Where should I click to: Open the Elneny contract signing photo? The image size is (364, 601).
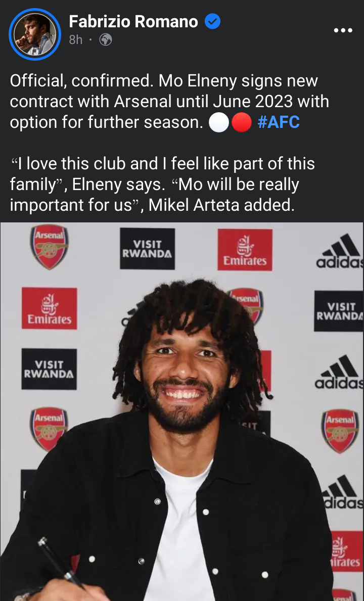[x=182, y=411]
